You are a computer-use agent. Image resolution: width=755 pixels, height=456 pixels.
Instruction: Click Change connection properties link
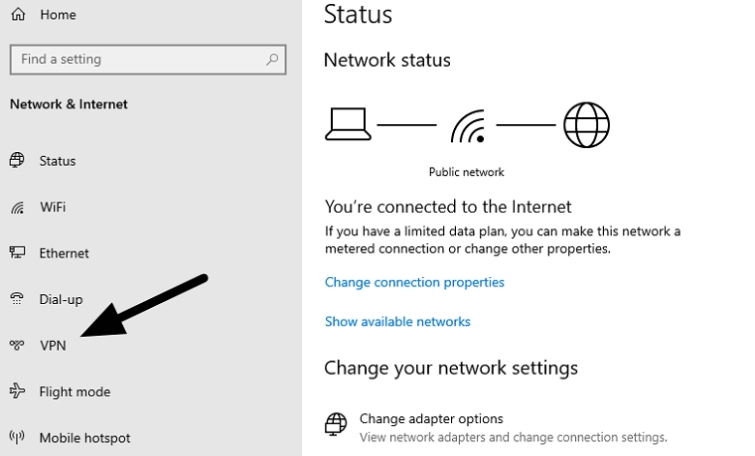414,282
